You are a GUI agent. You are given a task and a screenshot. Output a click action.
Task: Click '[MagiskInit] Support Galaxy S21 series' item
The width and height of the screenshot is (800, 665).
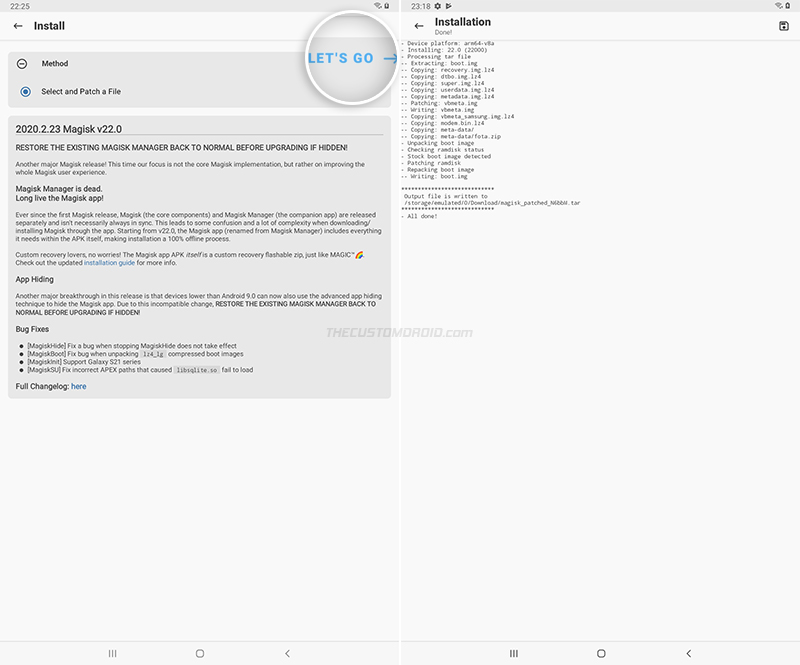(x=84, y=362)
